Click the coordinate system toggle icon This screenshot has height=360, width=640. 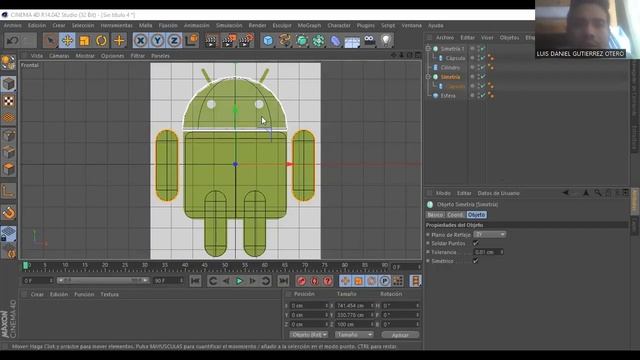pyautogui.click(x=191, y=40)
